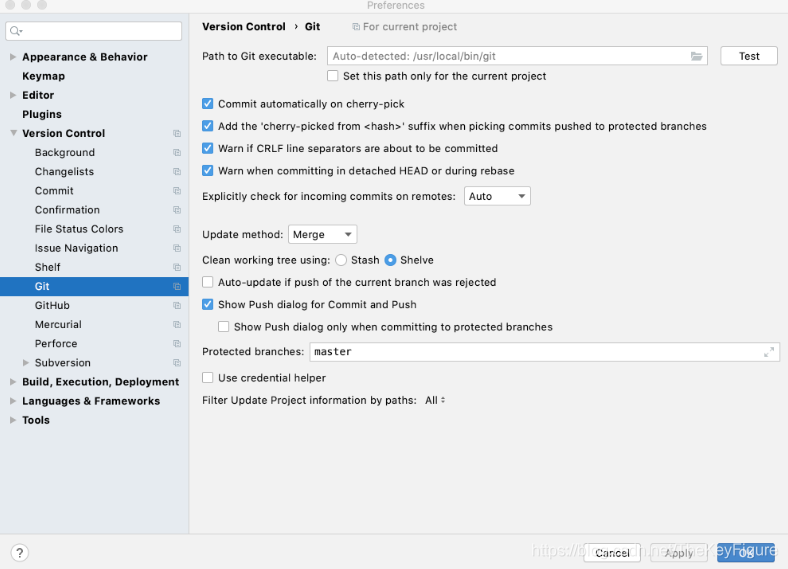Image resolution: width=788 pixels, height=569 pixels.
Task: Enable 'Set this path only for the current project'
Action: pos(332,76)
